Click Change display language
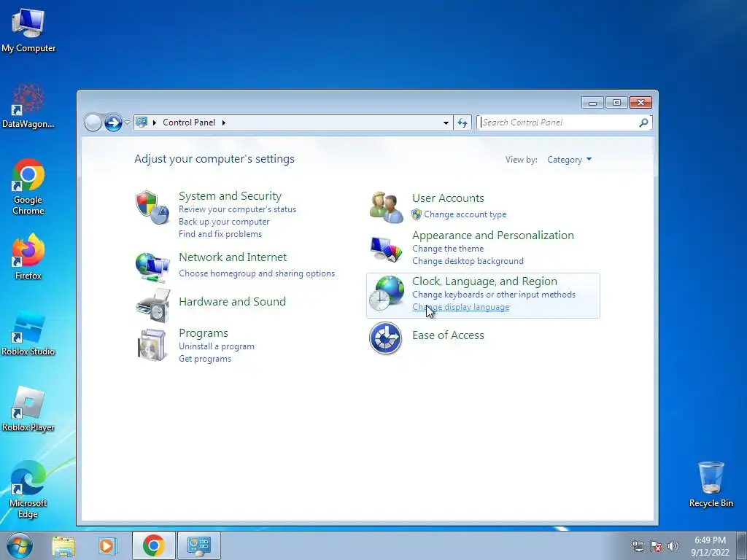The width and height of the screenshot is (747, 560). click(461, 307)
